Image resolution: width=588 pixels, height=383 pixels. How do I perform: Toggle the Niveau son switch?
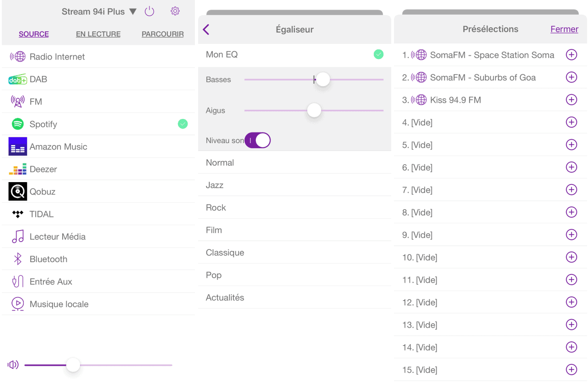(258, 140)
